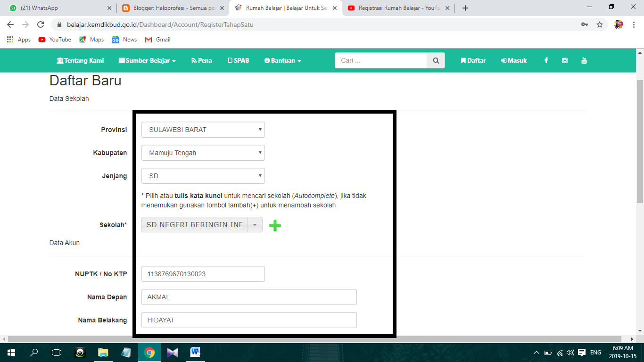Open the Maps bookmark shortcut
This screenshot has height=362, width=644.
91,40
